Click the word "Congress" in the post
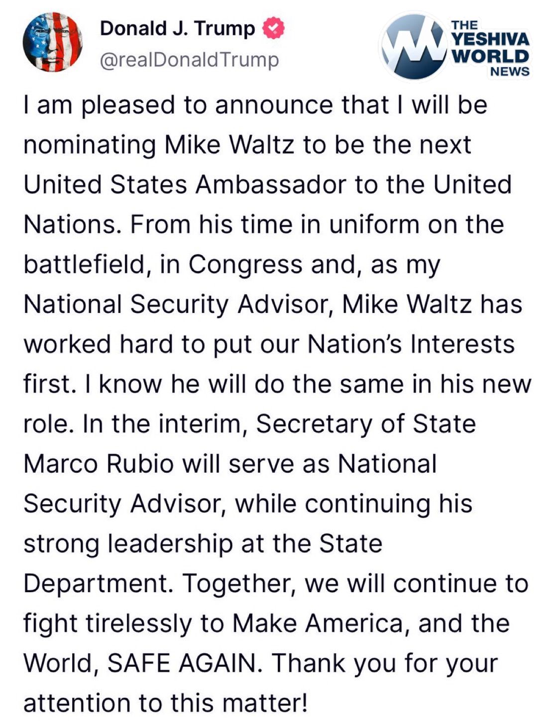The width and height of the screenshot is (560, 728). (245, 264)
